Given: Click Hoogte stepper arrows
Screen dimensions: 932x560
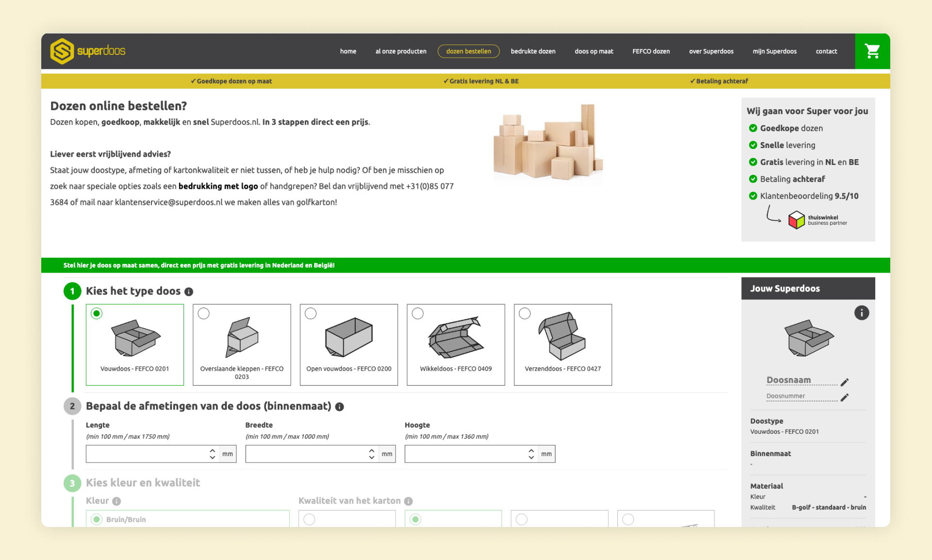Looking at the screenshot, I should 531,454.
